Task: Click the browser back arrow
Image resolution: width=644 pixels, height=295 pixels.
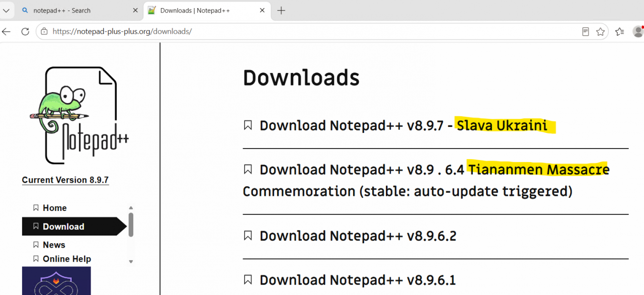Action: pyautogui.click(x=6, y=32)
